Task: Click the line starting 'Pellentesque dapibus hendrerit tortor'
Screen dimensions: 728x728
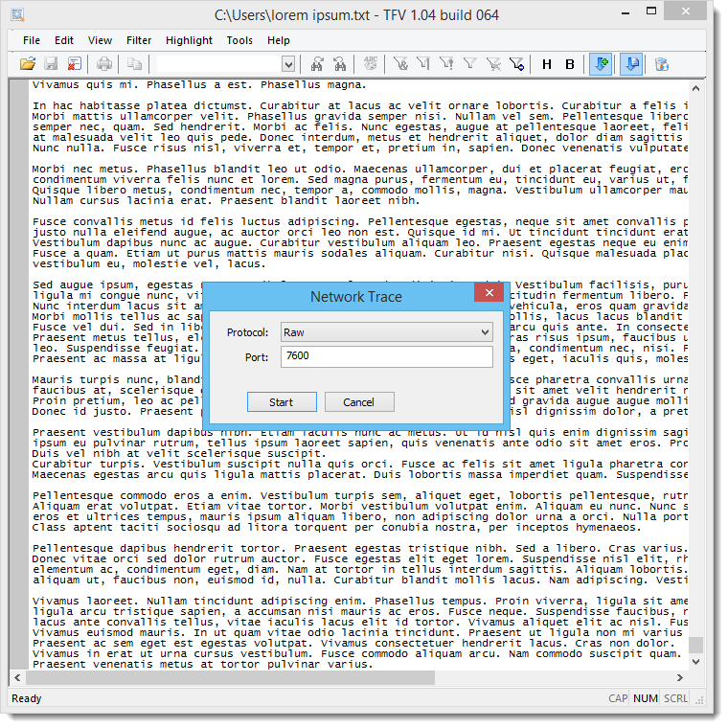Action: pyautogui.click(x=360, y=548)
